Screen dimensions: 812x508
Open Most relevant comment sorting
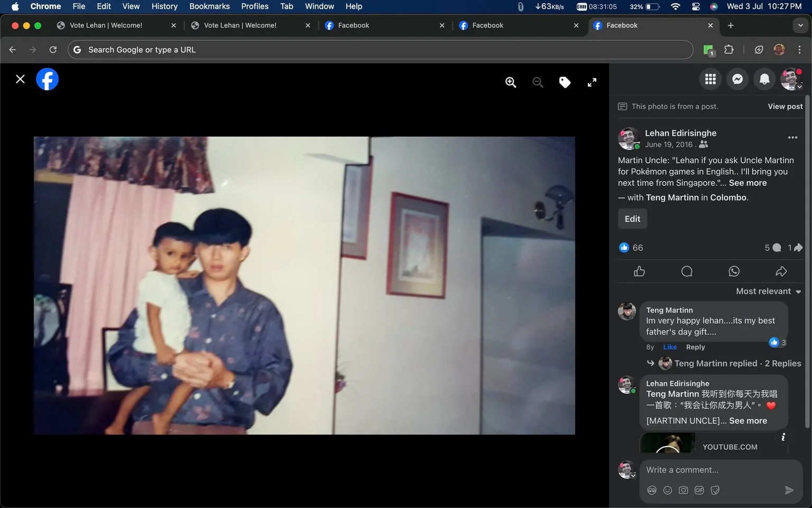click(769, 292)
